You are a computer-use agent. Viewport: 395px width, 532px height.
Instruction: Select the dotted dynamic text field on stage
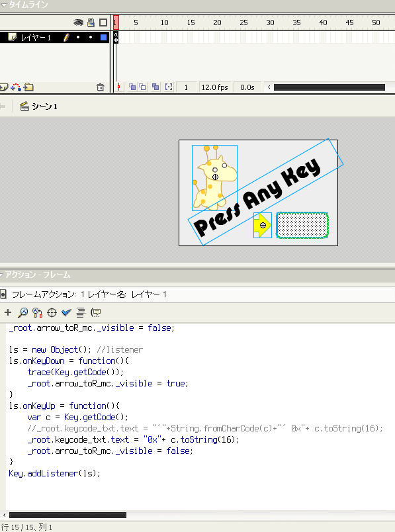[x=302, y=225]
